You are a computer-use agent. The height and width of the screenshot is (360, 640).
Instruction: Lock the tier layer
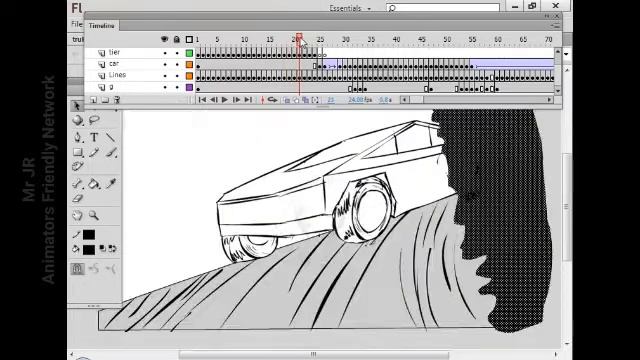tap(177, 53)
